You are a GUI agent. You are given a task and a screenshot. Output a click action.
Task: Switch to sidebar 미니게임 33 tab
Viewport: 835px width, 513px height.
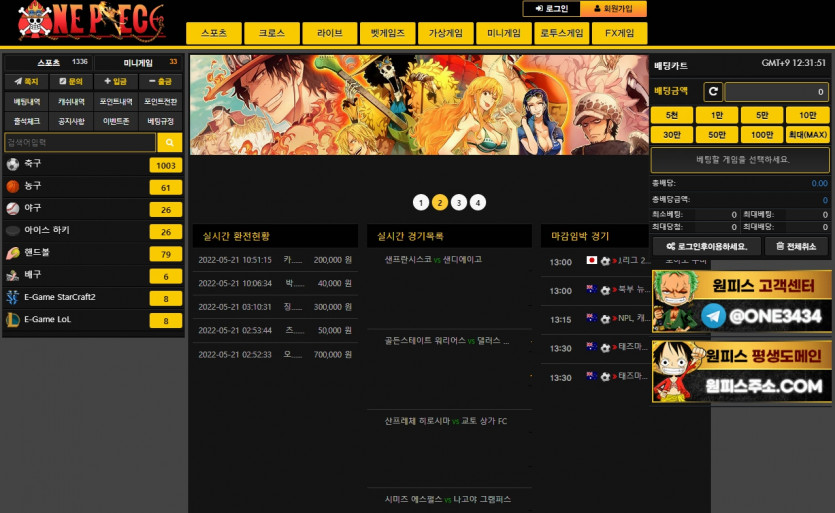(138, 62)
